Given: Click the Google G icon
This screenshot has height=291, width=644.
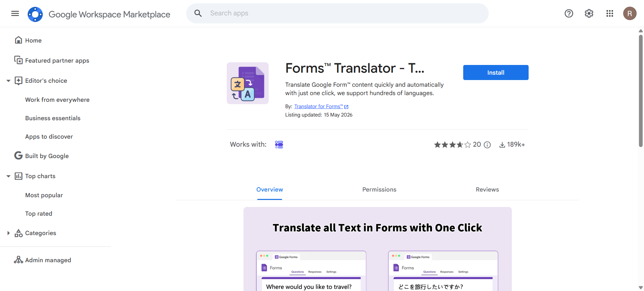Looking at the screenshot, I should click(x=18, y=156).
